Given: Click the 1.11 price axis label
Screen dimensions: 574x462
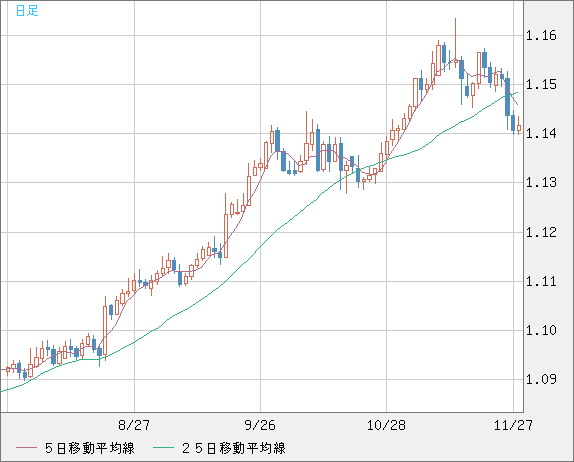Looking at the screenshot, I should click(541, 282).
